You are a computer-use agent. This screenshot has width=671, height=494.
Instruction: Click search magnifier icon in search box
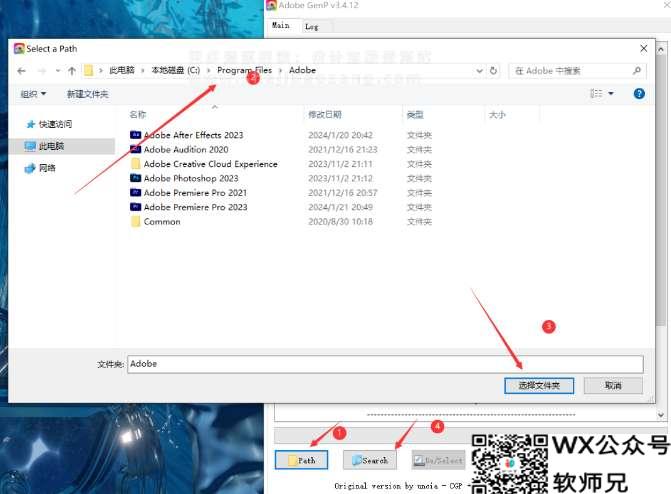(637, 71)
